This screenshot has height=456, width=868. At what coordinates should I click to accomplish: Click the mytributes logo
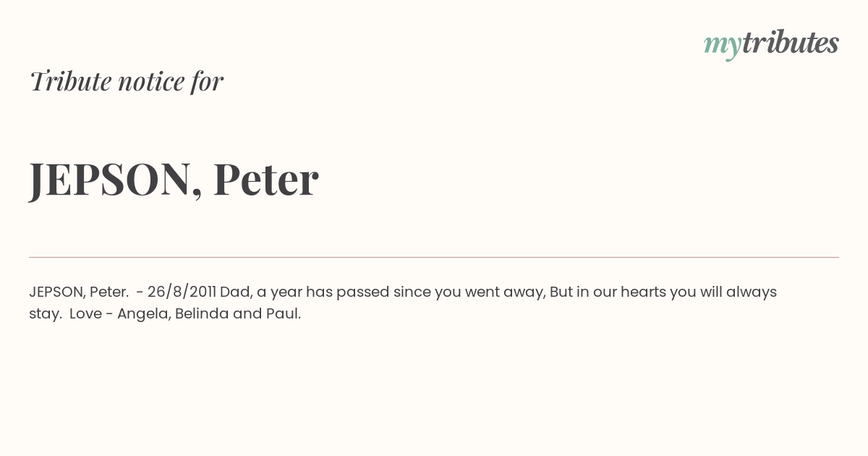click(x=771, y=44)
